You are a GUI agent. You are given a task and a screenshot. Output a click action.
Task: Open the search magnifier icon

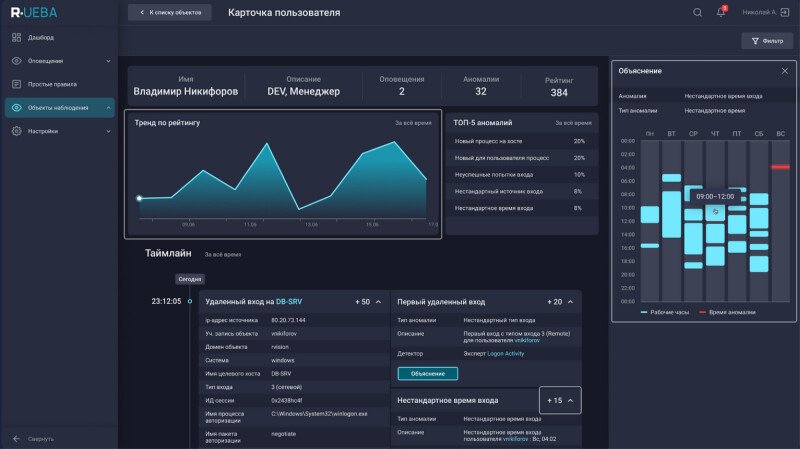click(697, 13)
